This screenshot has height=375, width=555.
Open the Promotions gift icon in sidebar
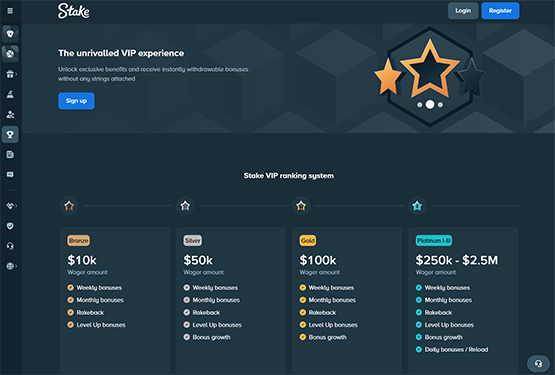coord(10,74)
